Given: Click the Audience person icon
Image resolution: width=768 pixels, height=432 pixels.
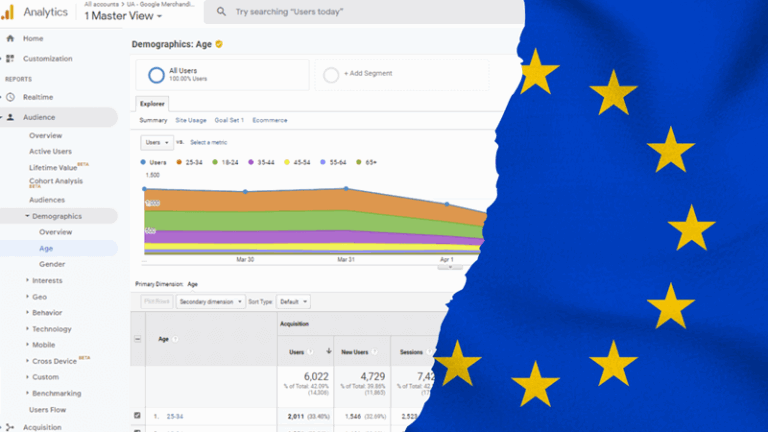Looking at the screenshot, I should (x=10, y=117).
